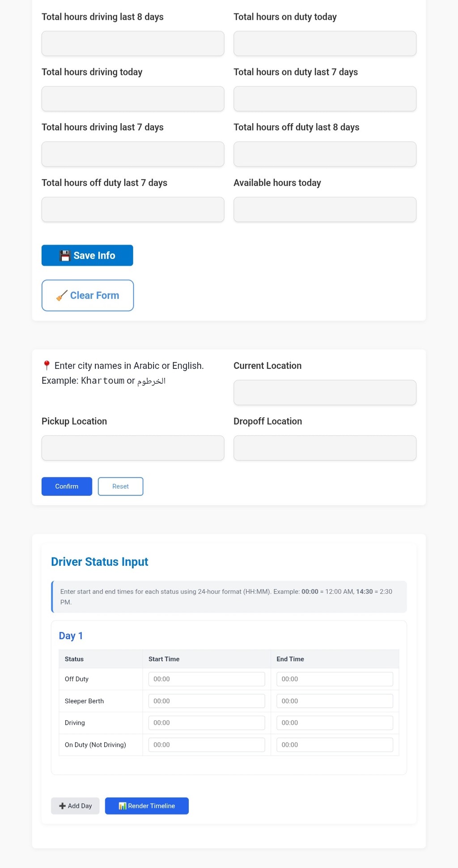Click the Save Info floppy disk icon
The image size is (458, 868).
coord(65,256)
